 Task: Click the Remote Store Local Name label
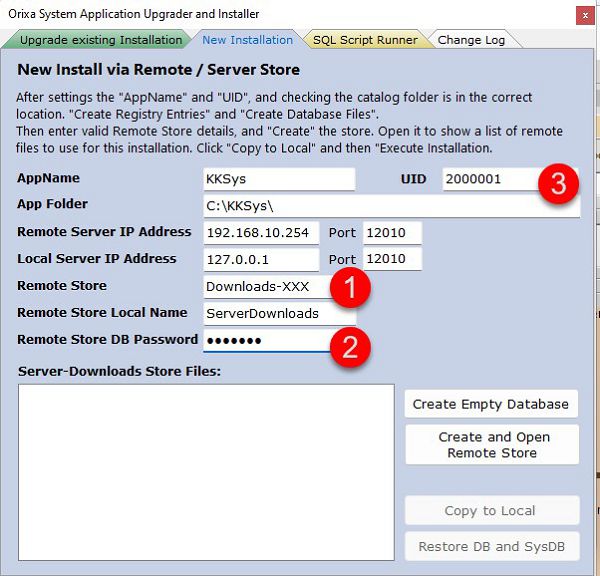[x=102, y=312]
